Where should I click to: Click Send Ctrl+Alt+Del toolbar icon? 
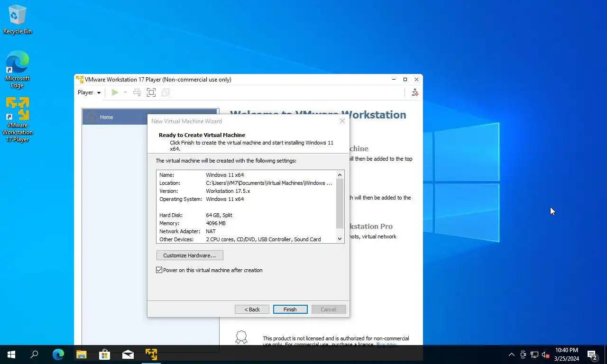pyautogui.click(x=137, y=92)
